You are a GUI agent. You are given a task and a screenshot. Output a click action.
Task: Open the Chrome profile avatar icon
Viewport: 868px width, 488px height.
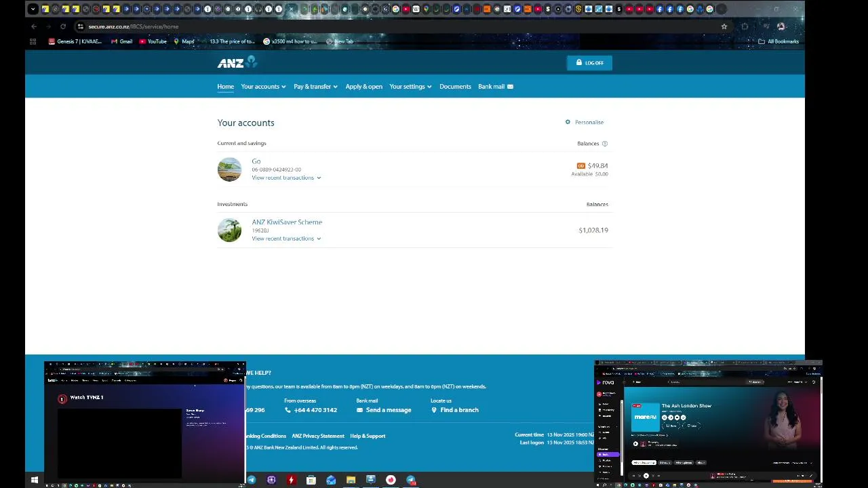coord(781,26)
